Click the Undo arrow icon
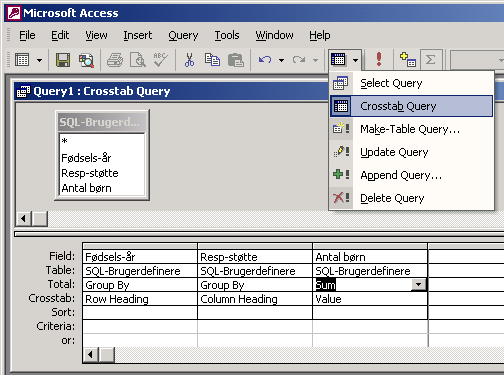504x375 pixels. pyautogui.click(x=265, y=60)
